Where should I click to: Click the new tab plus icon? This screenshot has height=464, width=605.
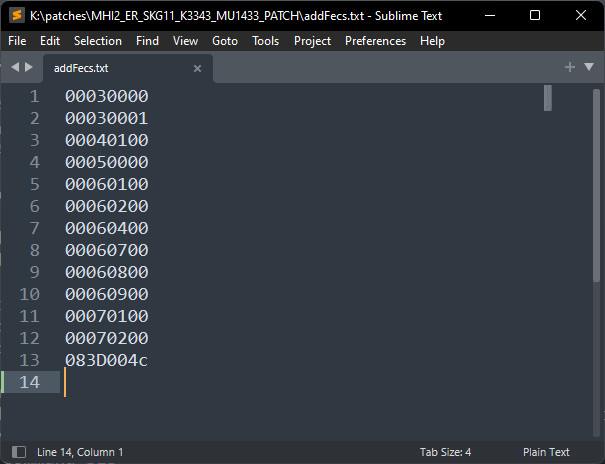[x=569, y=67]
